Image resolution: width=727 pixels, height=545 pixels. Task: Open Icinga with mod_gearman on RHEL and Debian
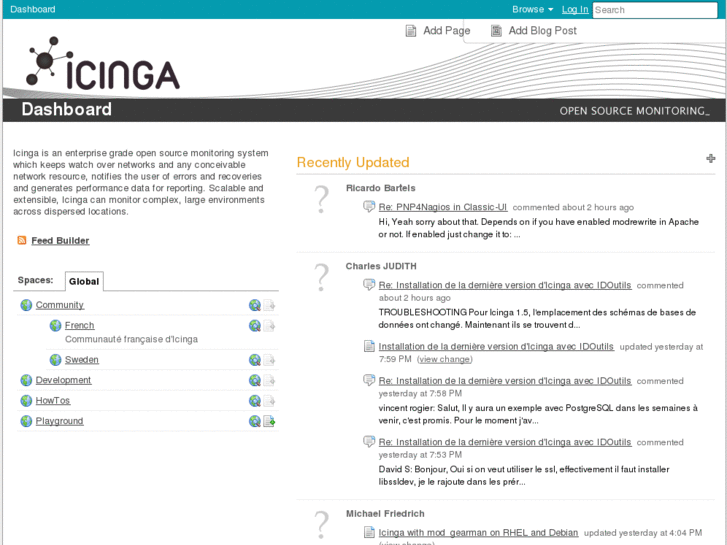[x=478, y=532]
